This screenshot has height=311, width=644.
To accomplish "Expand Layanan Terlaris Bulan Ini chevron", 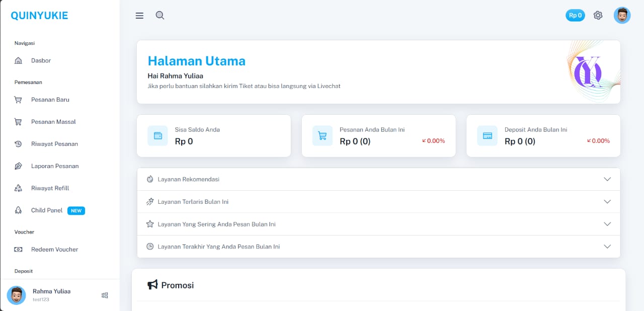I will pyautogui.click(x=607, y=202).
